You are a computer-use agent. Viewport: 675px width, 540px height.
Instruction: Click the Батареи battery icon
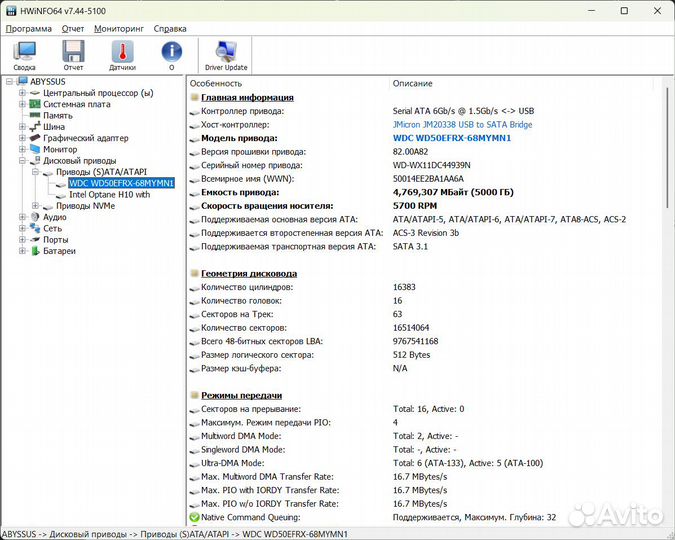point(35,251)
